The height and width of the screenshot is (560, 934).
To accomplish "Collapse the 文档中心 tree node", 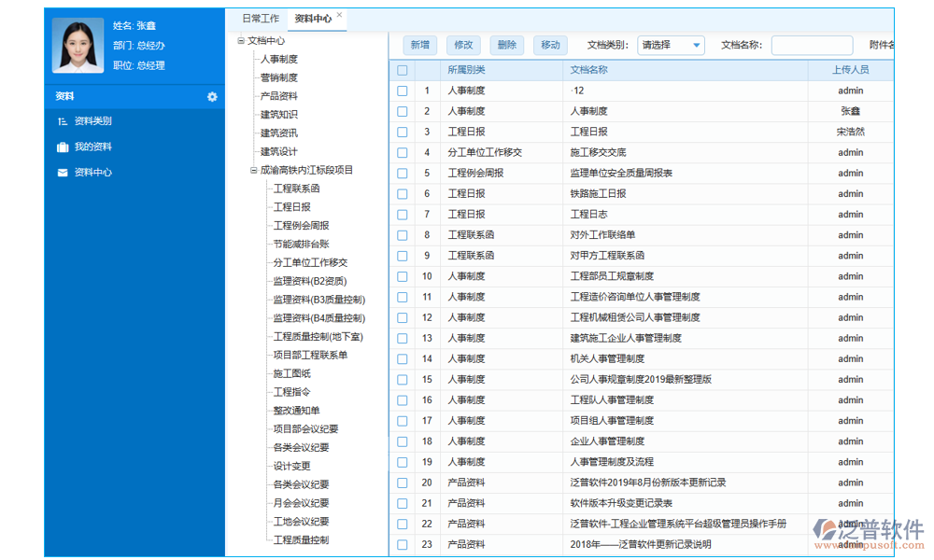I will [x=239, y=41].
